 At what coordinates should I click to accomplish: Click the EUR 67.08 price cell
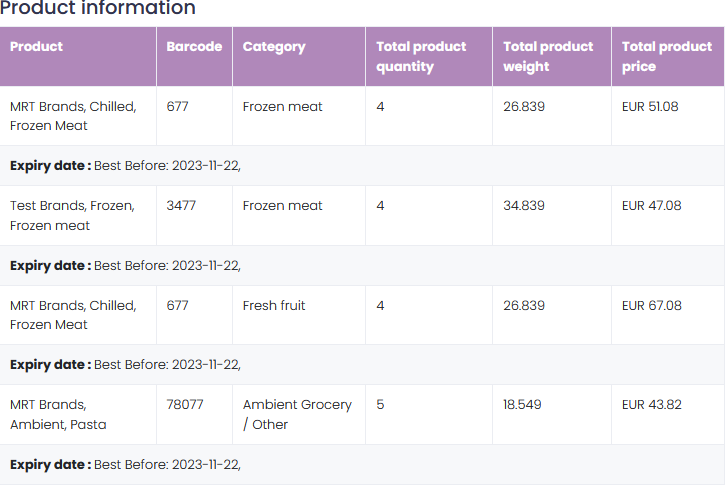(651, 306)
